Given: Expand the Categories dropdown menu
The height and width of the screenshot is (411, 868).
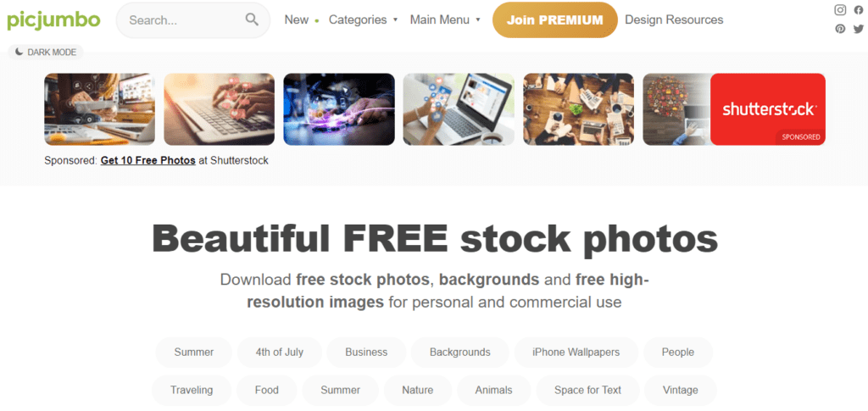Looking at the screenshot, I should [x=363, y=19].
